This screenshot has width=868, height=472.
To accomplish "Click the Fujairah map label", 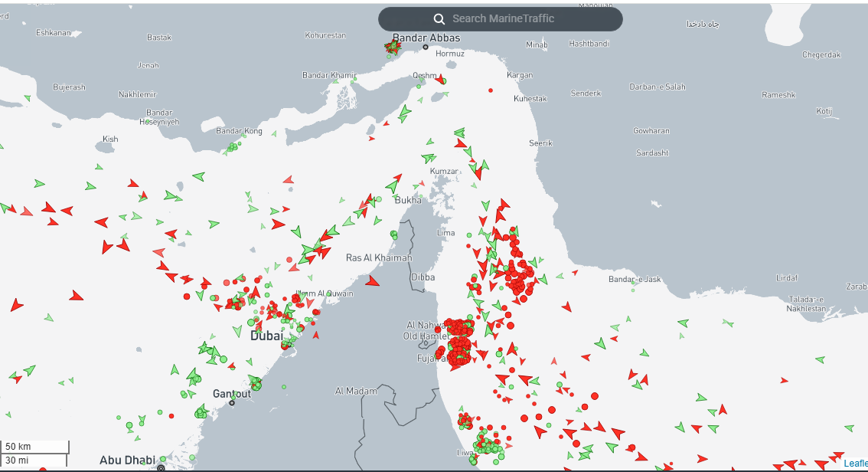I will point(432,359).
